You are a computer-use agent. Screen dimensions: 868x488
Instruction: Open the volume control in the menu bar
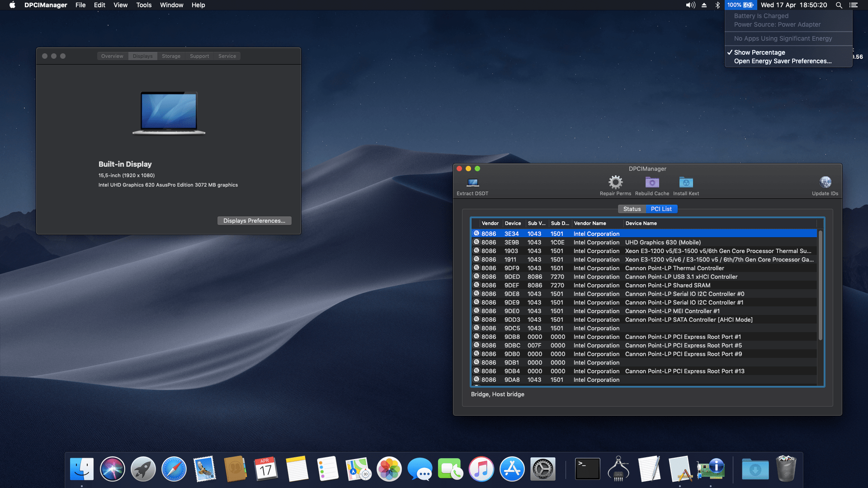690,5
